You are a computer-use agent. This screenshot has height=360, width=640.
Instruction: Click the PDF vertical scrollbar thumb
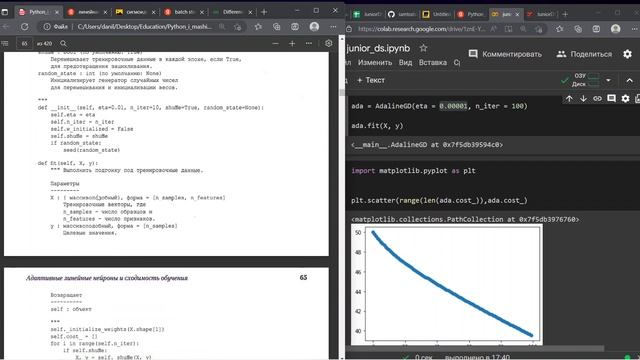click(342, 93)
